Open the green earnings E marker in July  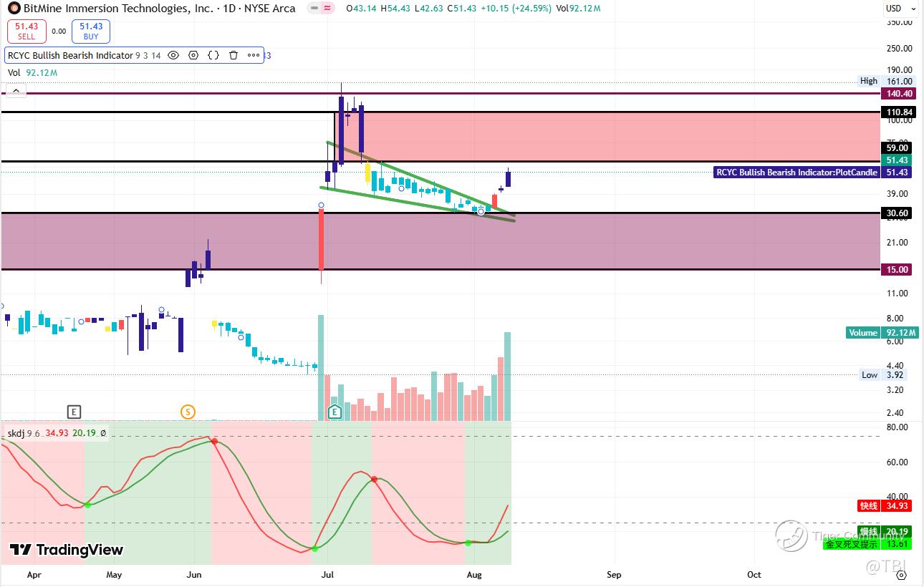[334, 412]
